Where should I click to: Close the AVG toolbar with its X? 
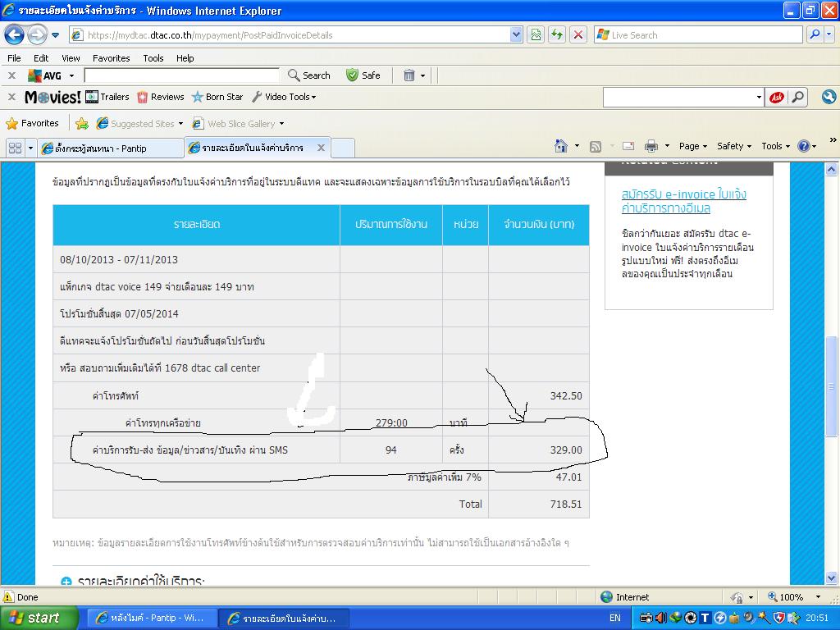pos(11,75)
